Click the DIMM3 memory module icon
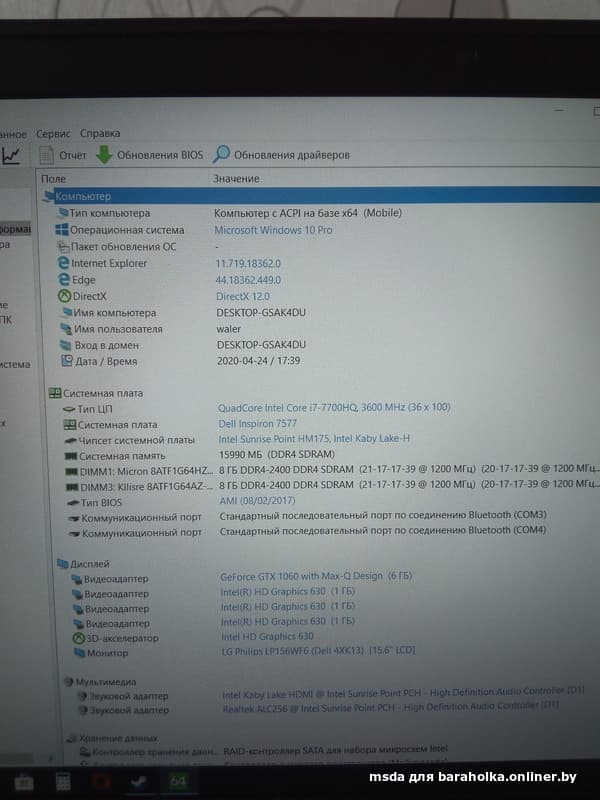This screenshot has height=800, width=600. point(72,487)
